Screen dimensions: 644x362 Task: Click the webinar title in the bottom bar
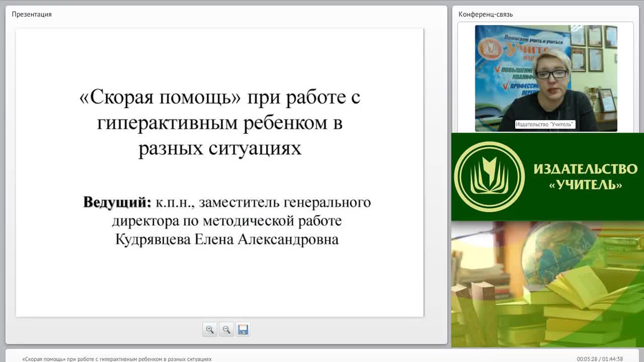coord(117,359)
